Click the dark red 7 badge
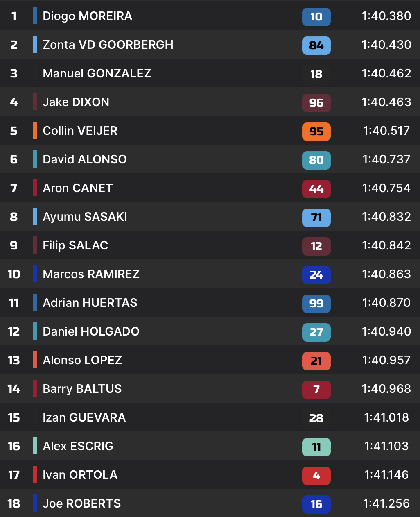420x517 pixels. [x=316, y=390]
